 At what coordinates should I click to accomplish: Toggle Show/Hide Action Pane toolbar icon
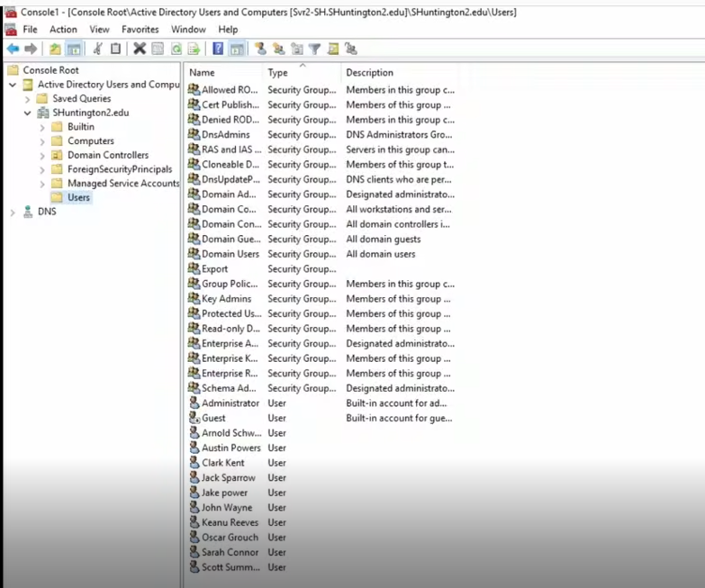pos(236,49)
